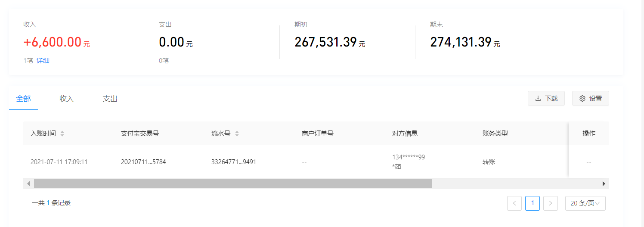Open the 详细 link under income
Screen dimensions: 644x227
click(43, 61)
